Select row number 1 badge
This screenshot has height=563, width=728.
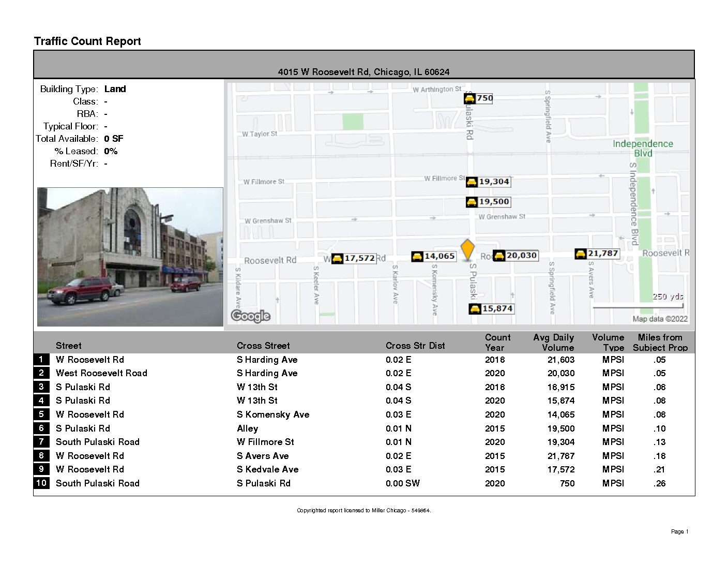41,359
